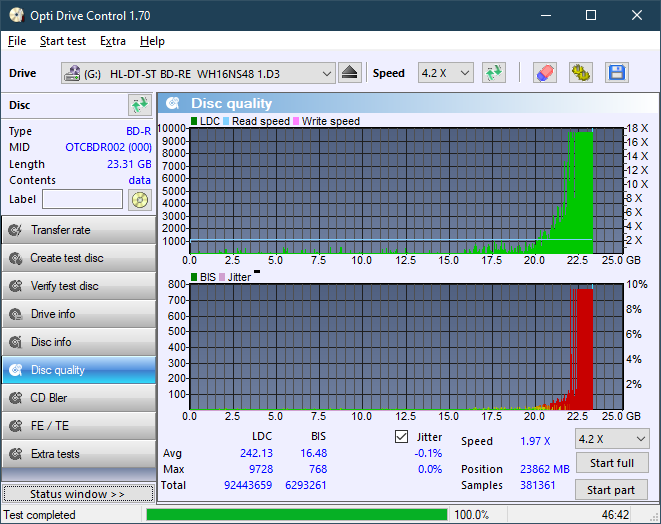661x524 pixels.
Task: Click the refresh drive speed icon
Action: [x=494, y=73]
